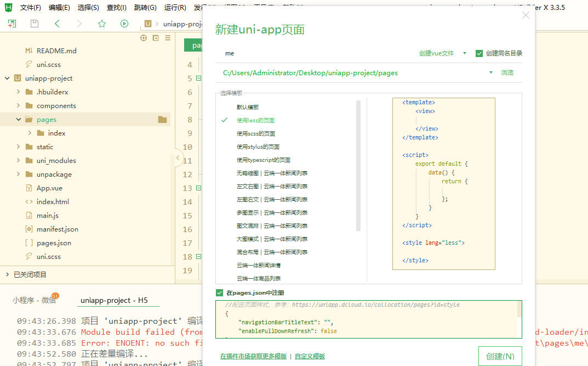Open the get more templates from plugin market link
The height and width of the screenshot is (366, 588).
click(253, 356)
